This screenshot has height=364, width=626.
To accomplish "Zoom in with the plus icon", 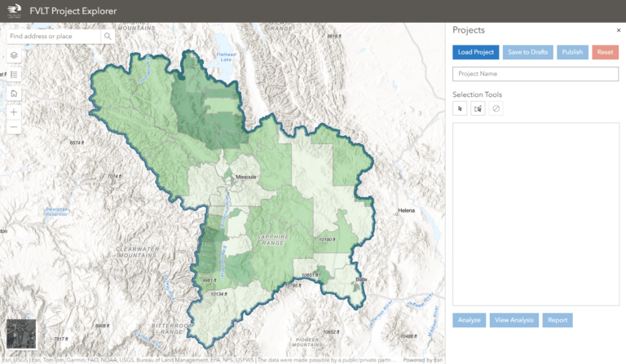I will coord(14,112).
